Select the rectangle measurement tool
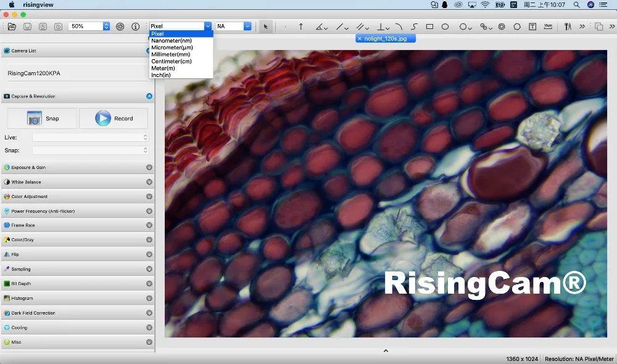This screenshot has width=617, height=364. [429, 27]
